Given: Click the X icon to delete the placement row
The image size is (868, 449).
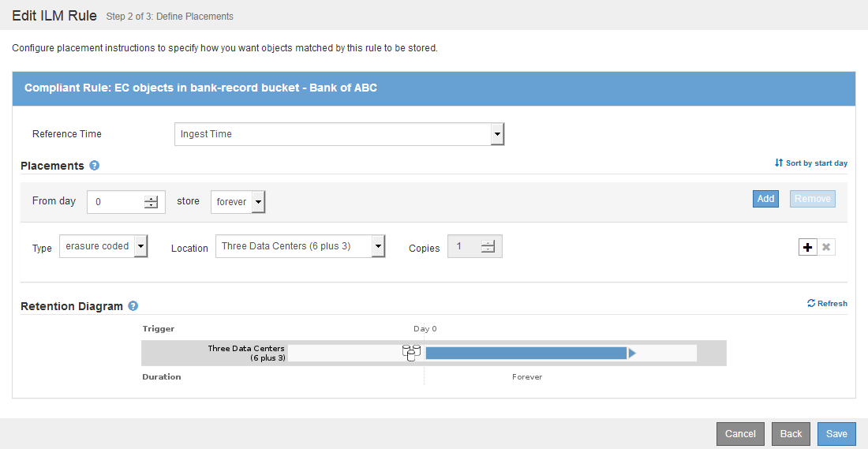Looking at the screenshot, I should click(x=826, y=248).
